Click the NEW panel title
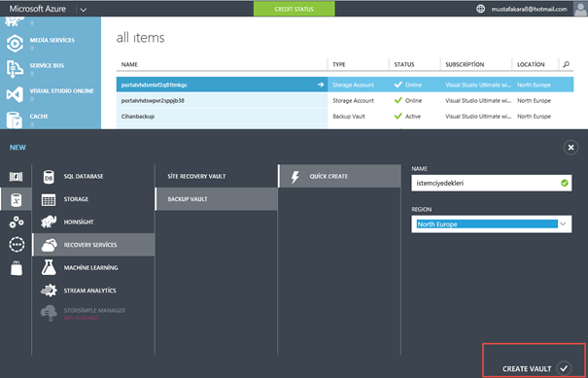This screenshot has width=588, height=378. click(17, 148)
